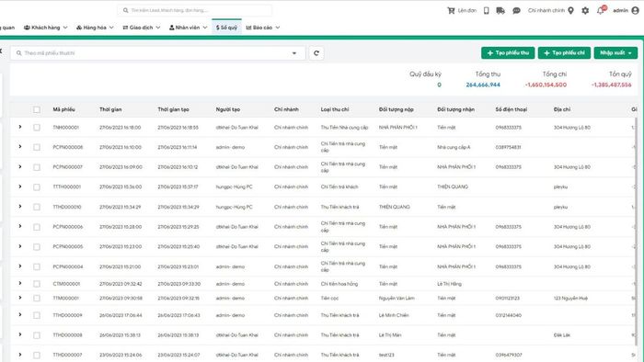
Task: Check the box for row TTHD000010
Action: coord(37,207)
